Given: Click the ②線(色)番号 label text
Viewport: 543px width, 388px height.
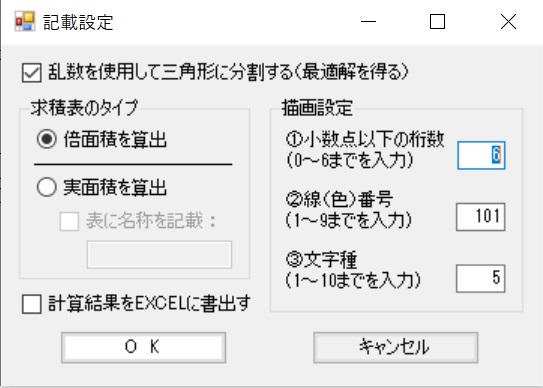Looking at the screenshot, I should 339,199.
